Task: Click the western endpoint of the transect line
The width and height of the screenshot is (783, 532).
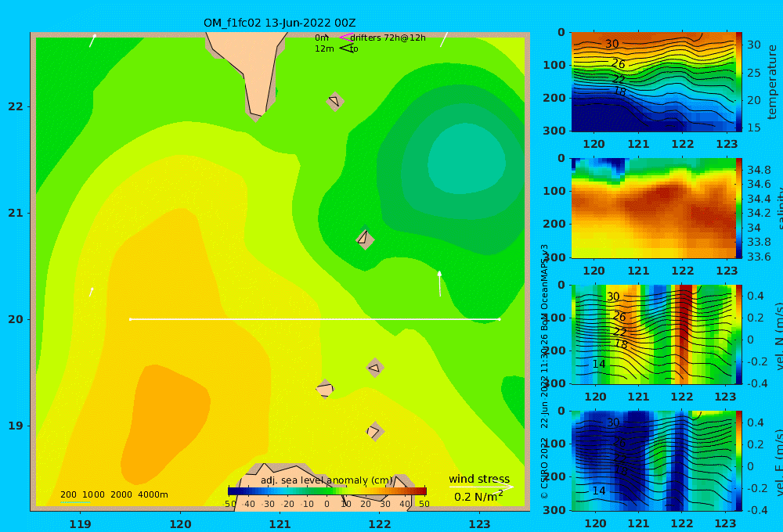Action: 130,319
